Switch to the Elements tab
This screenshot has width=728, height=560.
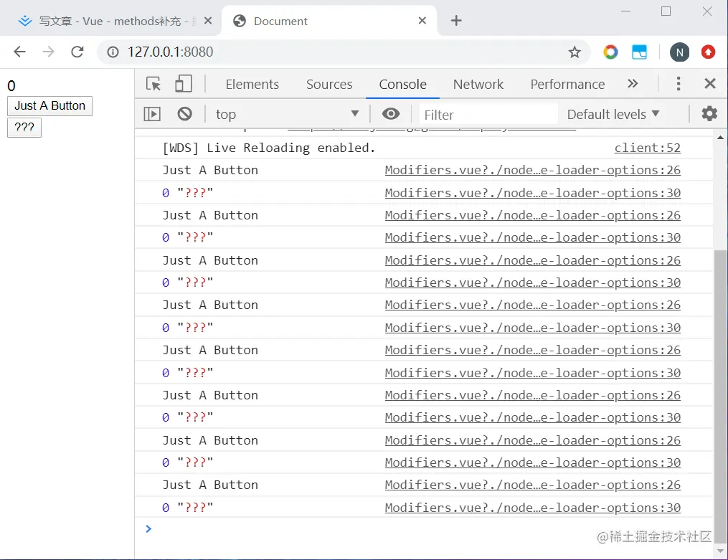click(252, 84)
